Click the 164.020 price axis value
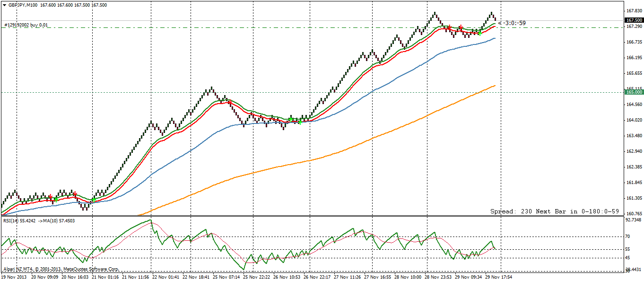644x281 pixels. coord(634,120)
